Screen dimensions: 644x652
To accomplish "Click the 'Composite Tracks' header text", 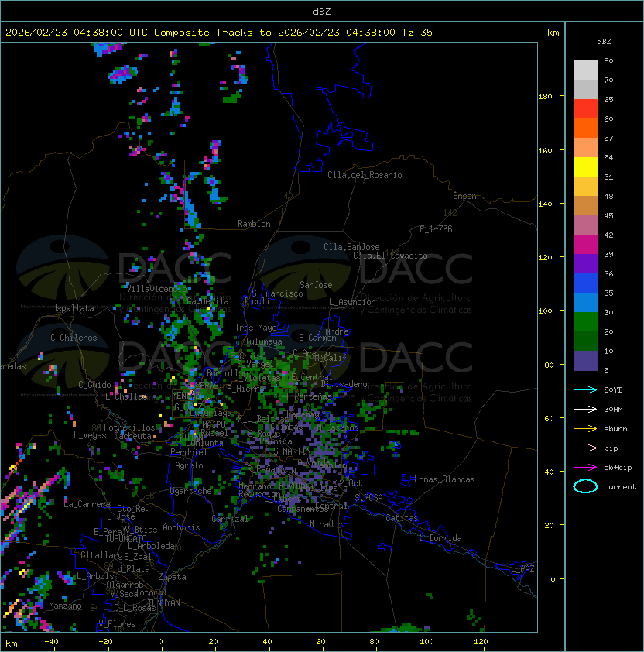I will coord(204,33).
